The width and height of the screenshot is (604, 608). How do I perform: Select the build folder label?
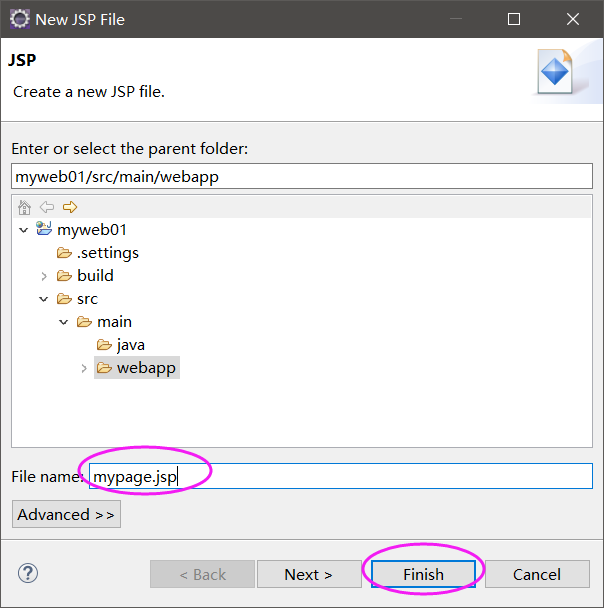[95, 276]
